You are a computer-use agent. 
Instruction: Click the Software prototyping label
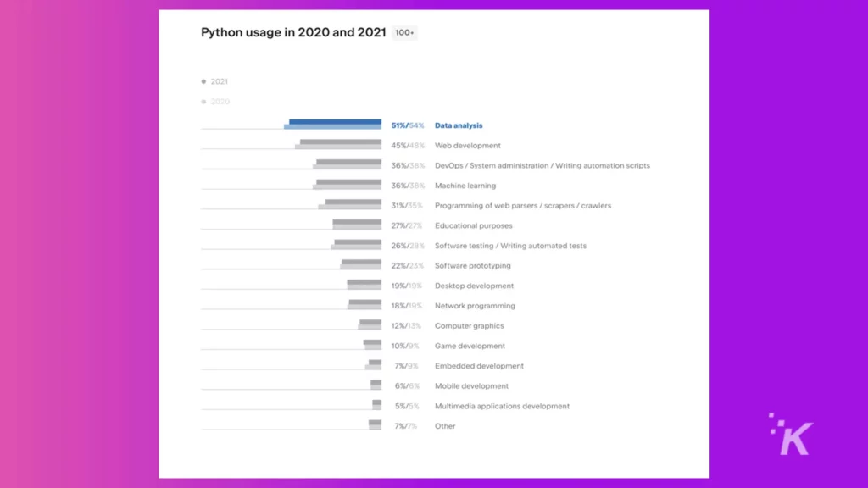pos(473,265)
